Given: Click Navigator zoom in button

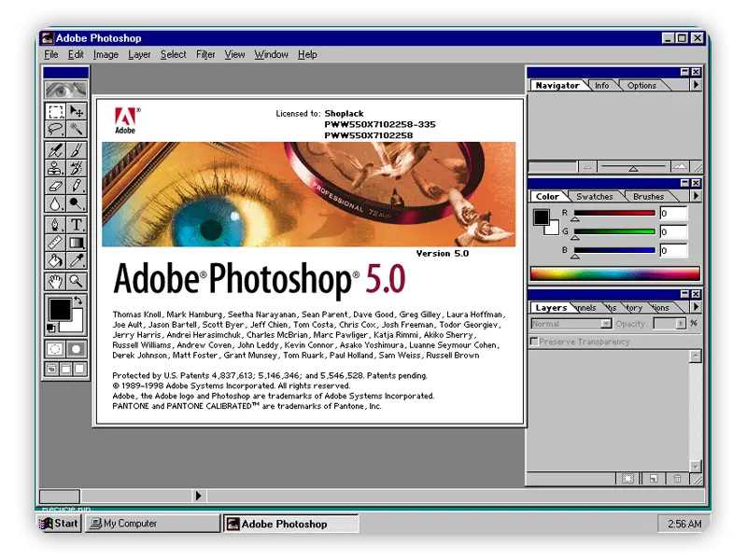Looking at the screenshot, I should [680, 167].
